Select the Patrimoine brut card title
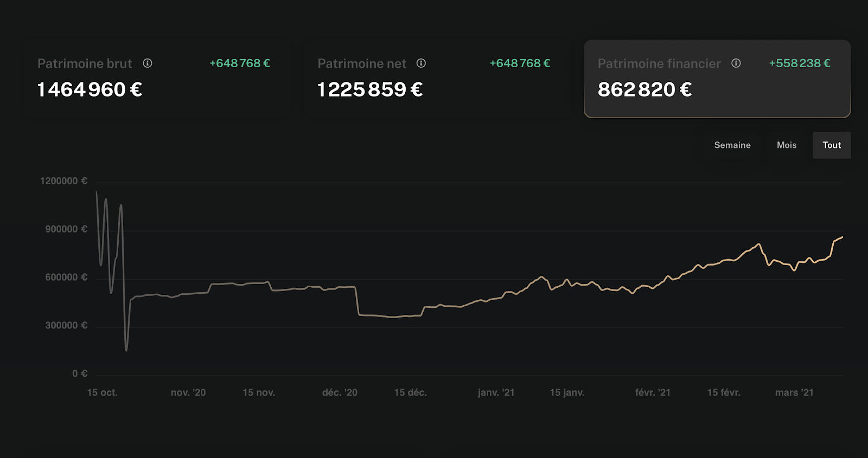 85,64
